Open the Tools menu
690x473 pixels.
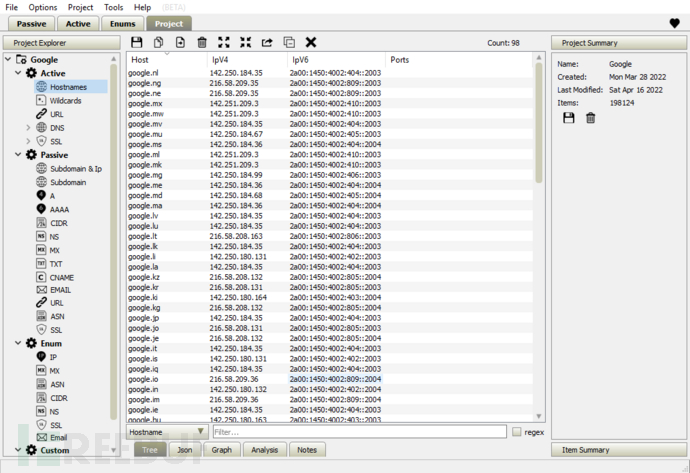tap(114, 7)
